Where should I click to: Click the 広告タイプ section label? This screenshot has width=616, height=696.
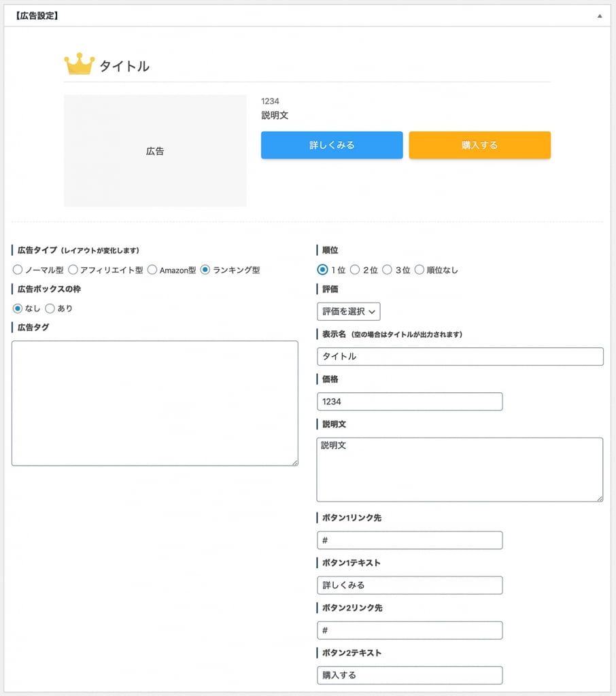click(x=37, y=250)
